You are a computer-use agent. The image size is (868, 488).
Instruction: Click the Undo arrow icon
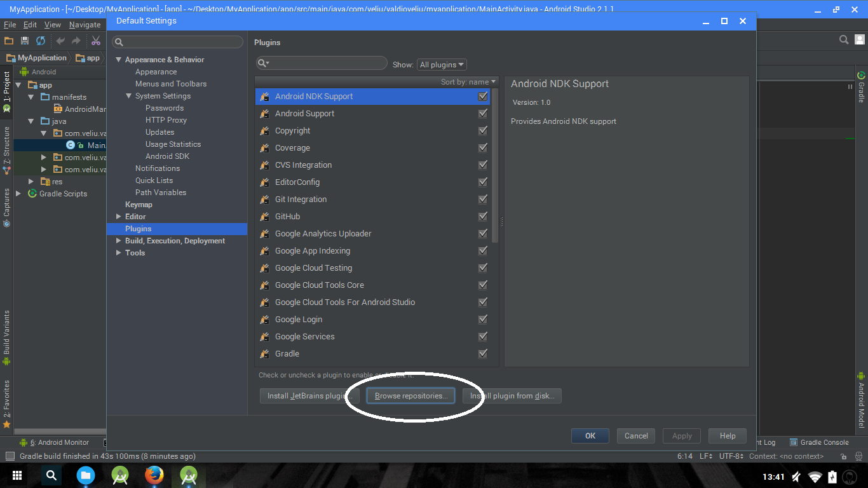61,41
